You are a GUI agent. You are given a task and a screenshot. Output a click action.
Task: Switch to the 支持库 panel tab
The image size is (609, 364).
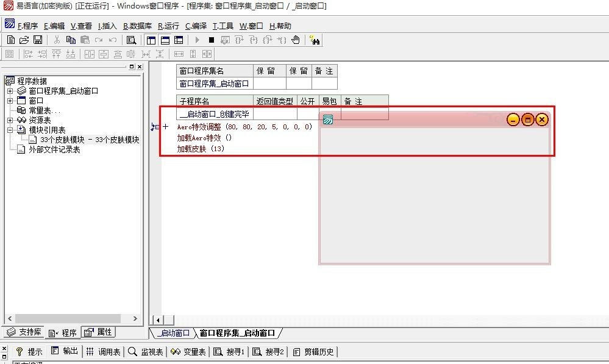tap(24, 332)
